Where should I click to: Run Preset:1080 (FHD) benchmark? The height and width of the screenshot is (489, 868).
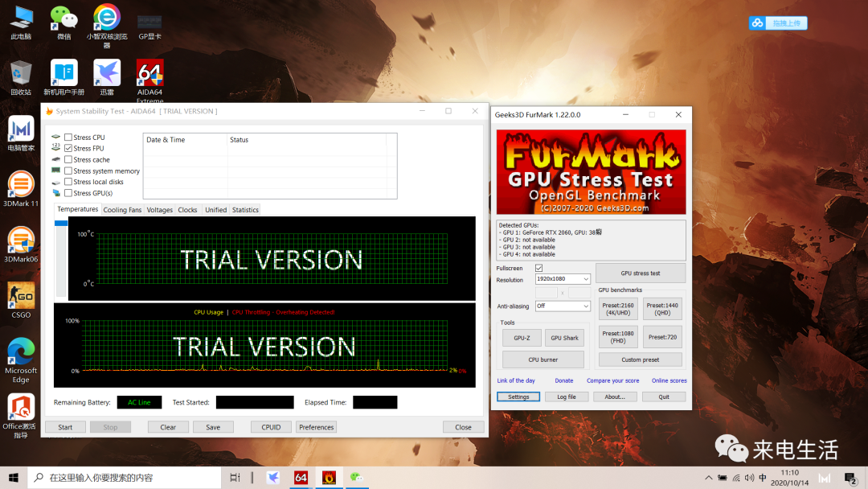618,337
